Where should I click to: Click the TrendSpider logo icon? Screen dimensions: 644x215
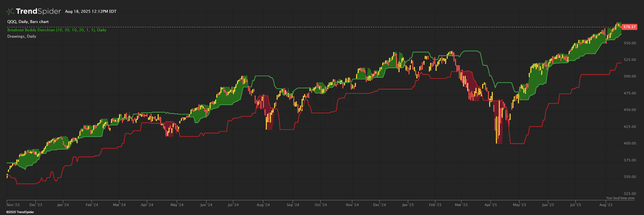(10, 11)
